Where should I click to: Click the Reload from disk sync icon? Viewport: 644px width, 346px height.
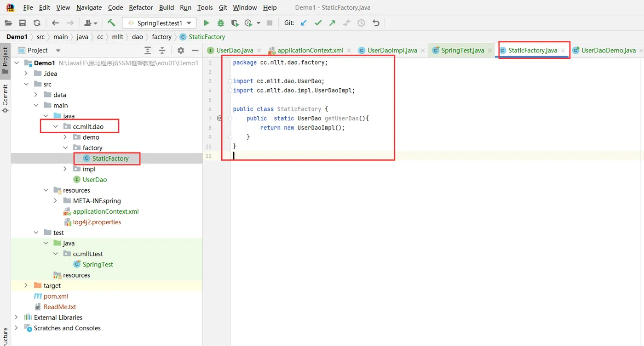pos(37,23)
